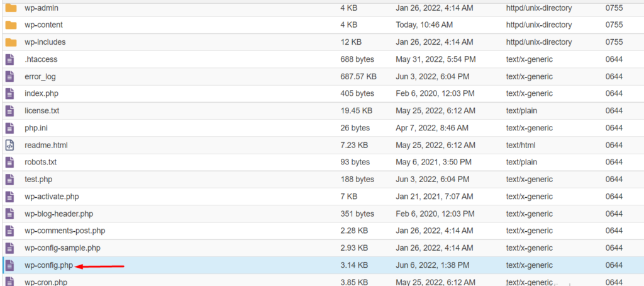The width and height of the screenshot is (644, 286).
Task: Select the wp-content folder name
Action: click(x=43, y=25)
